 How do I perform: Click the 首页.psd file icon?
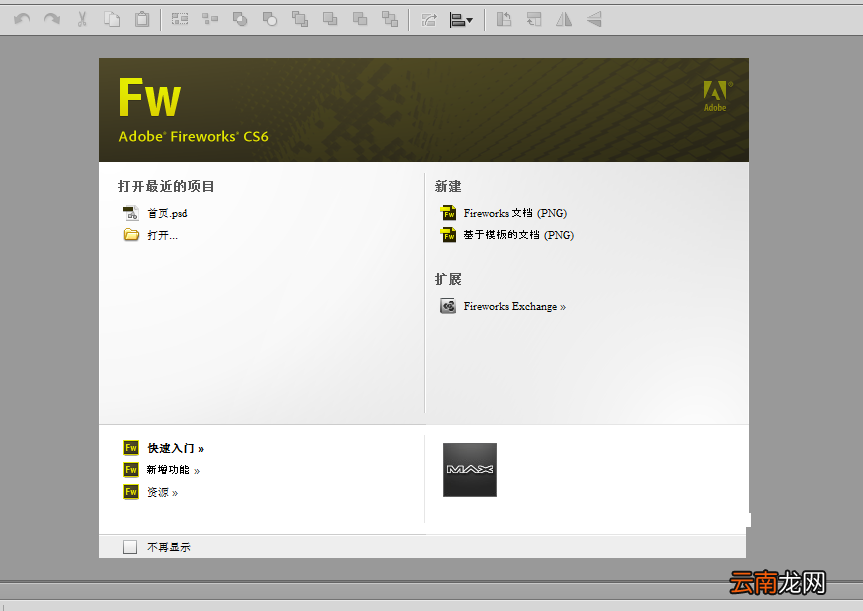click(131, 213)
